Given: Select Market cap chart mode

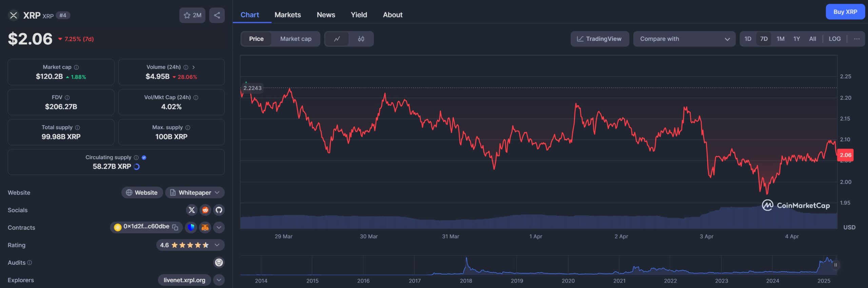Looking at the screenshot, I should pos(296,39).
